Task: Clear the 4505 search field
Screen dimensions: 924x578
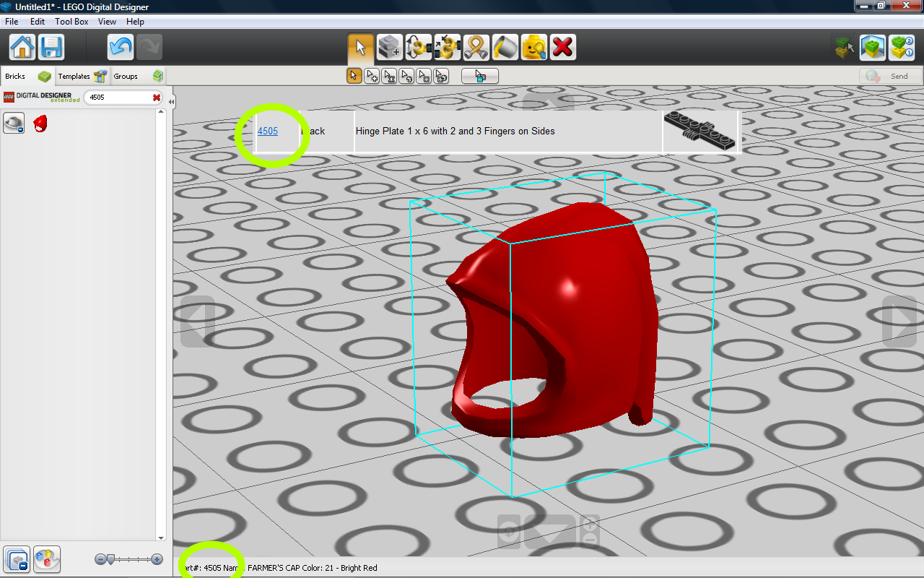Action: pos(156,98)
